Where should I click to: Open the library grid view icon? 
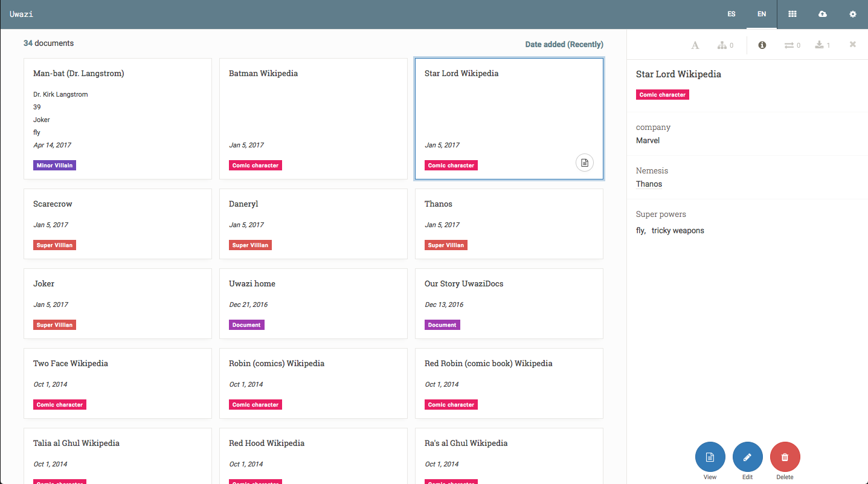click(x=792, y=14)
